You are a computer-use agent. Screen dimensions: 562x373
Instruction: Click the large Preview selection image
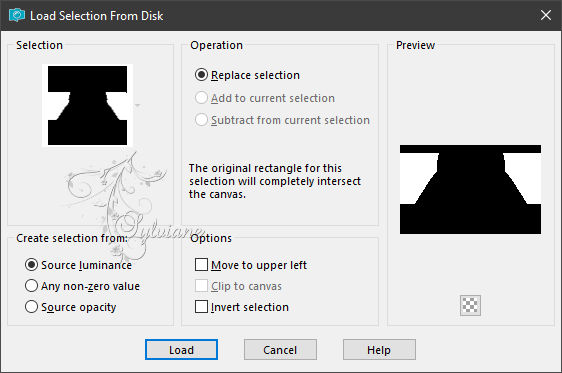470,190
